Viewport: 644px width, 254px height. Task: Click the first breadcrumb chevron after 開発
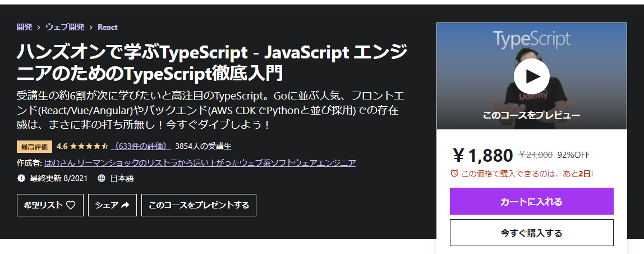[39, 28]
